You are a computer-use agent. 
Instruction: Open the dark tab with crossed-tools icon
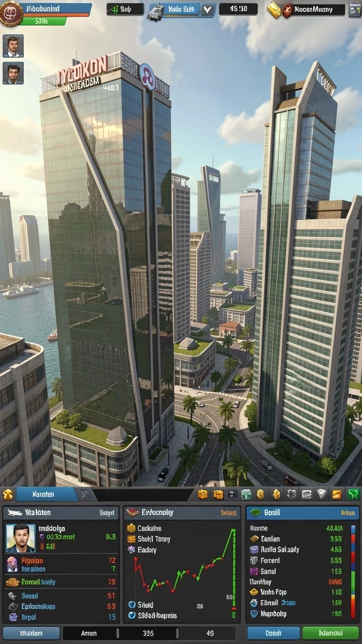(85, 495)
